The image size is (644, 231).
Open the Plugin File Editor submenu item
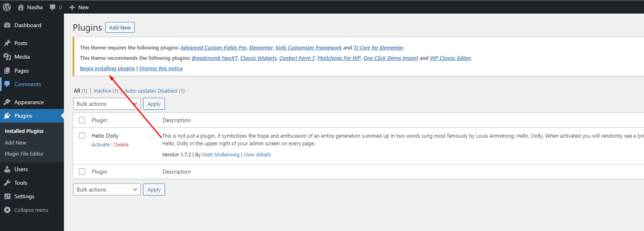pyautogui.click(x=24, y=154)
